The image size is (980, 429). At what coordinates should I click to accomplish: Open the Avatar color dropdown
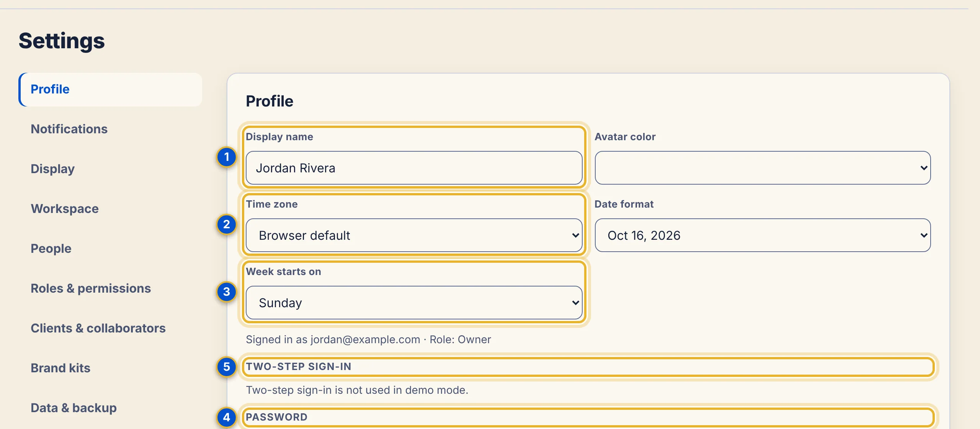763,168
